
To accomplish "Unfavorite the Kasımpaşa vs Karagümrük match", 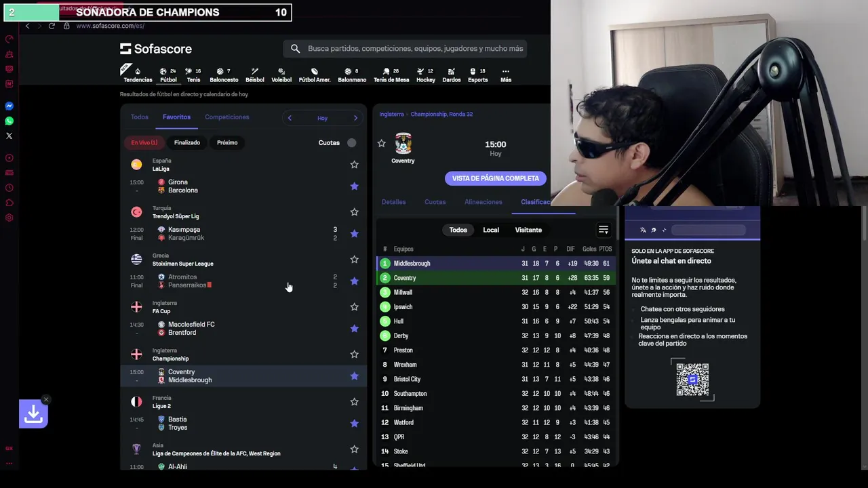I will click(354, 234).
